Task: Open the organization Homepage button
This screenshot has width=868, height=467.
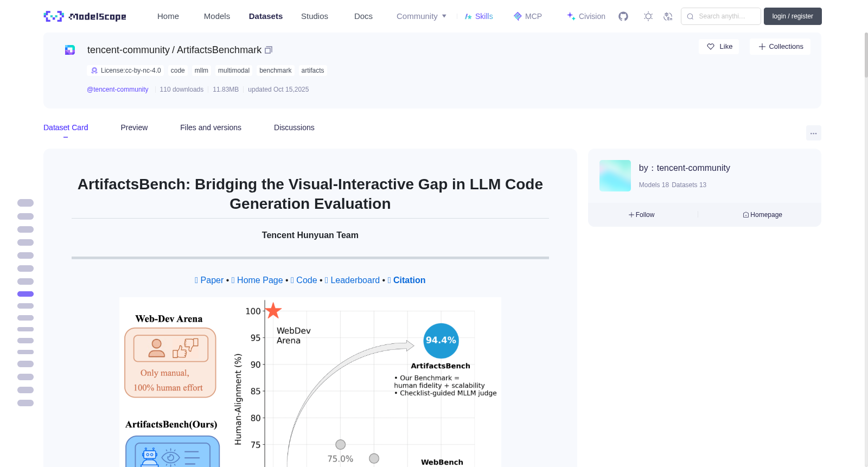Action: [763, 215]
